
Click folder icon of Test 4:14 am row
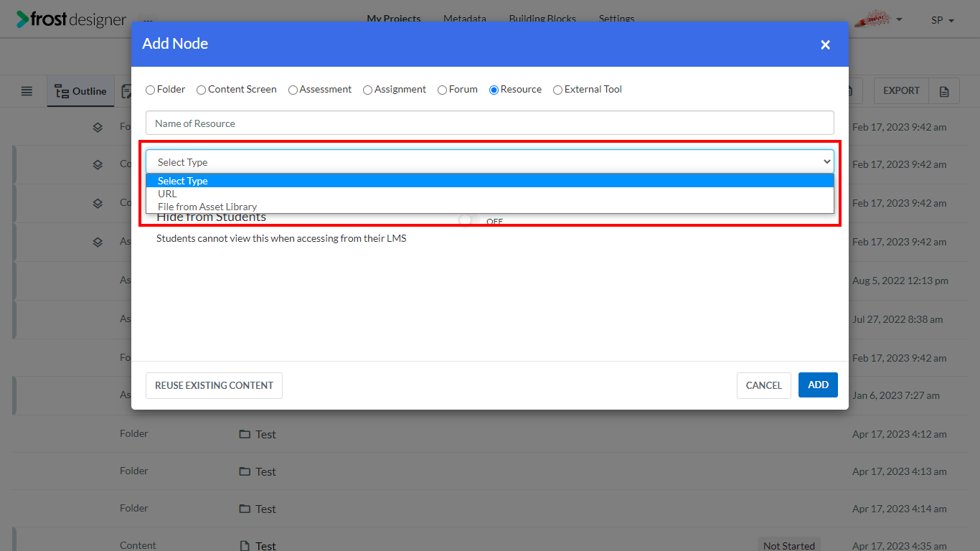(245, 509)
